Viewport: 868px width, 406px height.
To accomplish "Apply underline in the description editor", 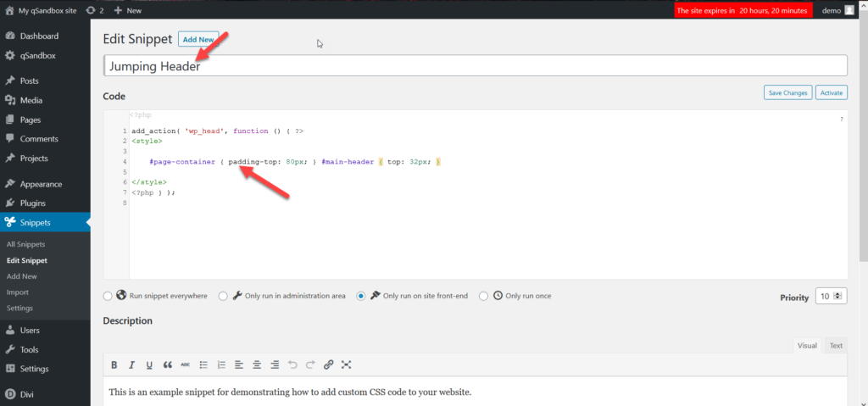I will (149, 364).
